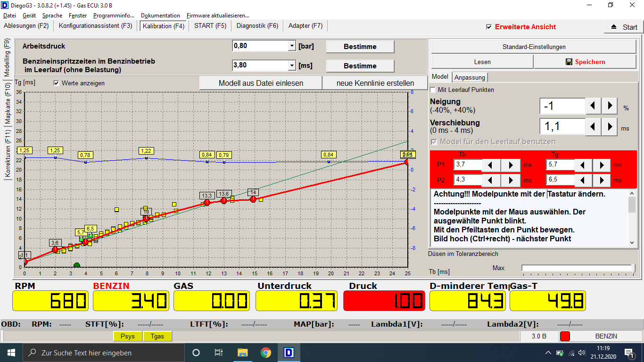Click the DiegoG3 icon in taskbar

coord(289,353)
